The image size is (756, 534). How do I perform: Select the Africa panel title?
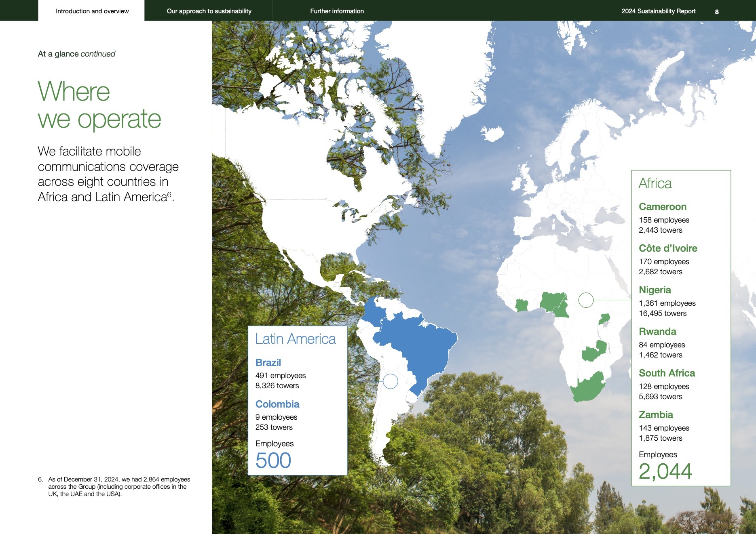[655, 183]
